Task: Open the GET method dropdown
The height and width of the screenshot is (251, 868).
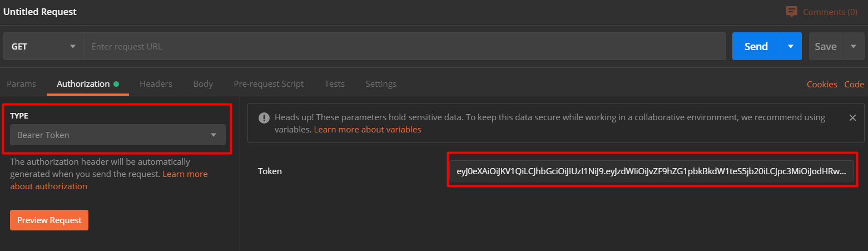Action: [x=43, y=47]
